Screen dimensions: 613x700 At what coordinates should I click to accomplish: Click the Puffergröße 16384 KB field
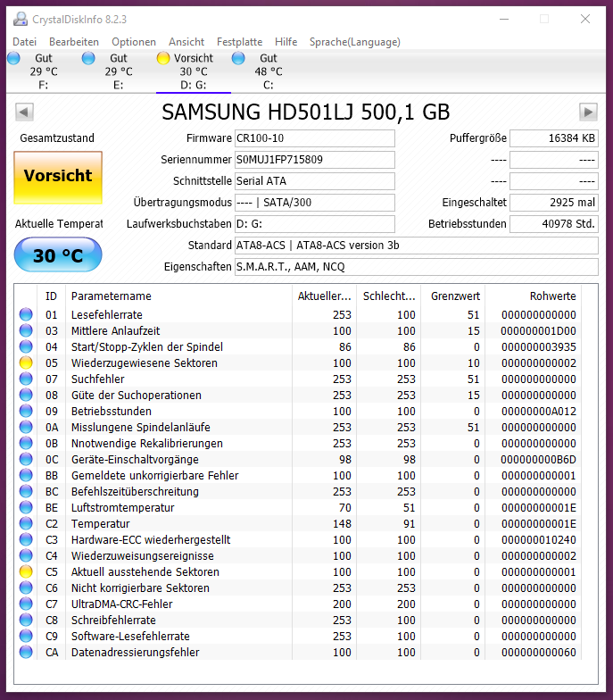(553, 138)
